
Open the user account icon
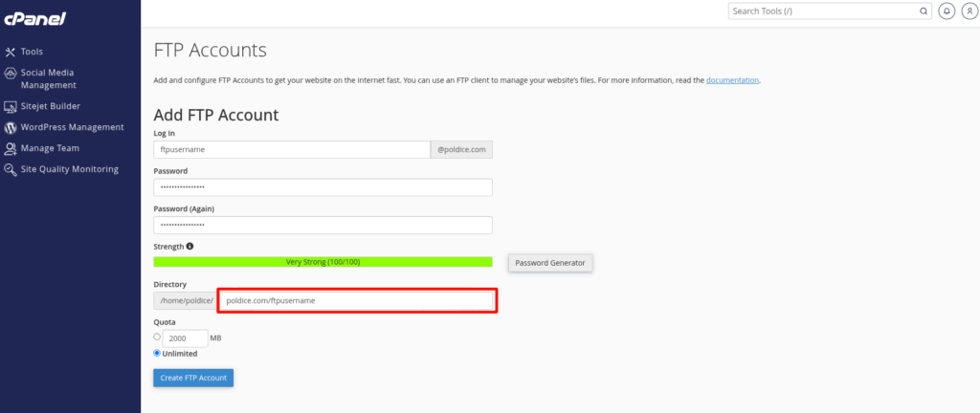[x=968, y=11]
